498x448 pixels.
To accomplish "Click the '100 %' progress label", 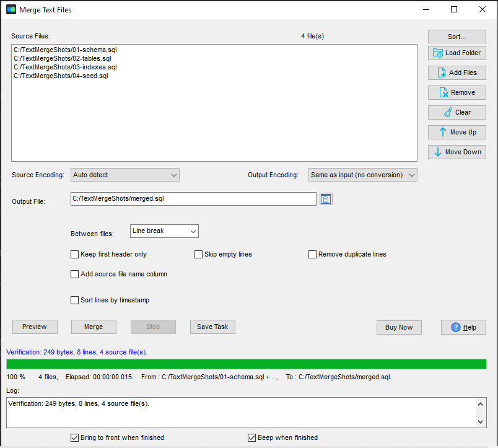I will pos(16,377).
